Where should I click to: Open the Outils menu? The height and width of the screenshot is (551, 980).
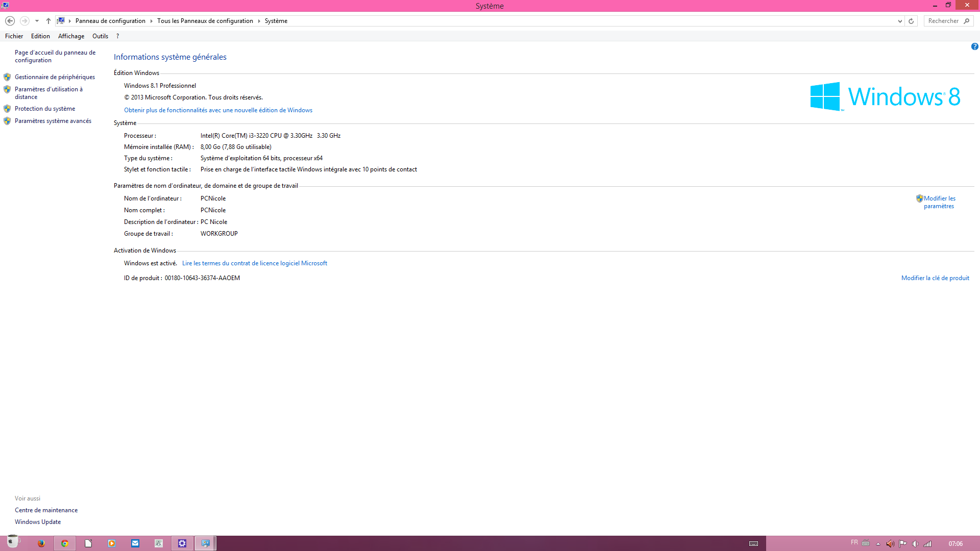click(100, 36)
